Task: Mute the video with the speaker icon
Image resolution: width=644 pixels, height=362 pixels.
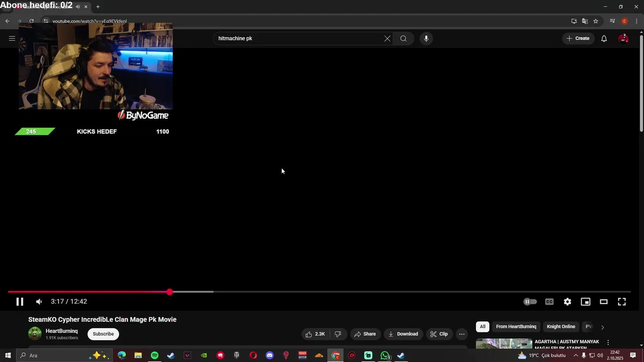Action: pos(39,302)
